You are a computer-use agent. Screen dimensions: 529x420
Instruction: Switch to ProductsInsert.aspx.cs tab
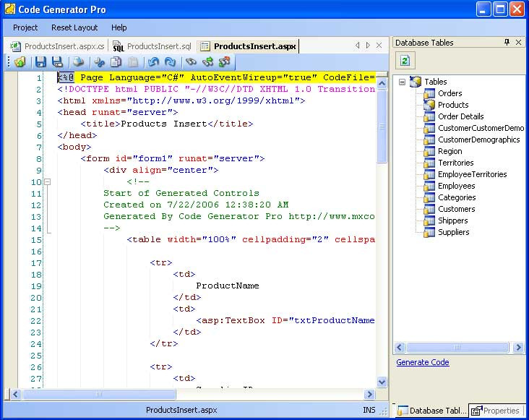57,46
